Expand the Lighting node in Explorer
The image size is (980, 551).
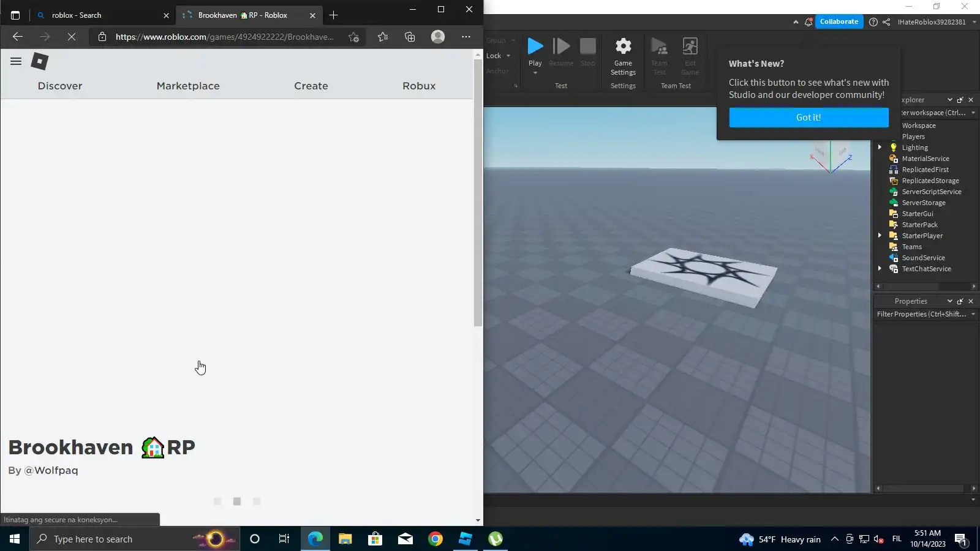pos(880,148)
